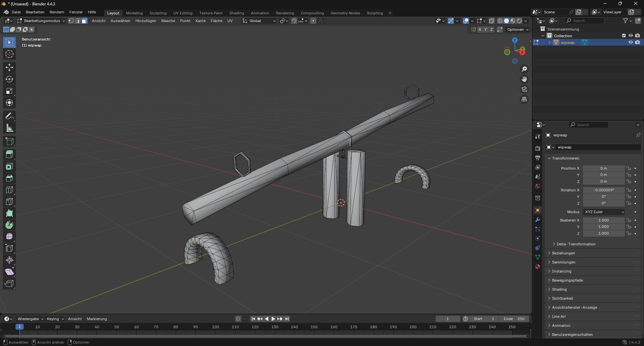Select the Transform tool
The image size is (644, 346).
coord(9,103)
